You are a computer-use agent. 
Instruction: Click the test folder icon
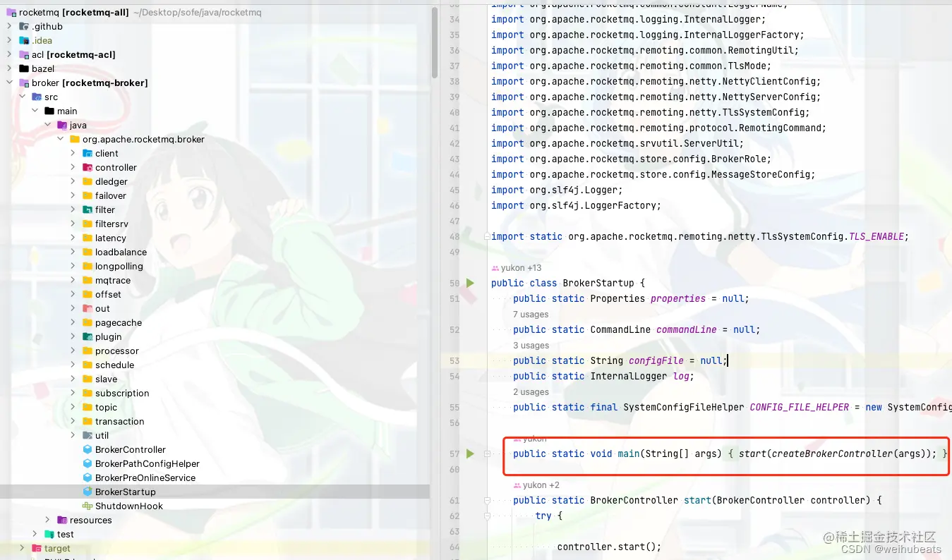pyautogui.click(x=49, y=534)
